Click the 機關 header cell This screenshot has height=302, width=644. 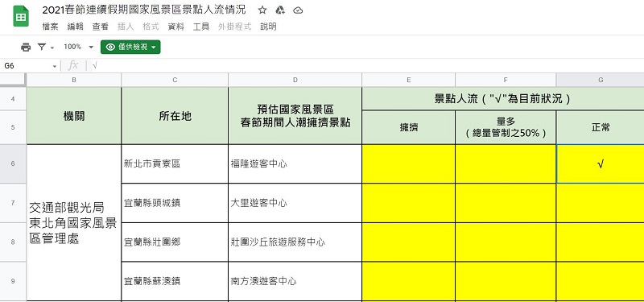[x=74, y=115]
